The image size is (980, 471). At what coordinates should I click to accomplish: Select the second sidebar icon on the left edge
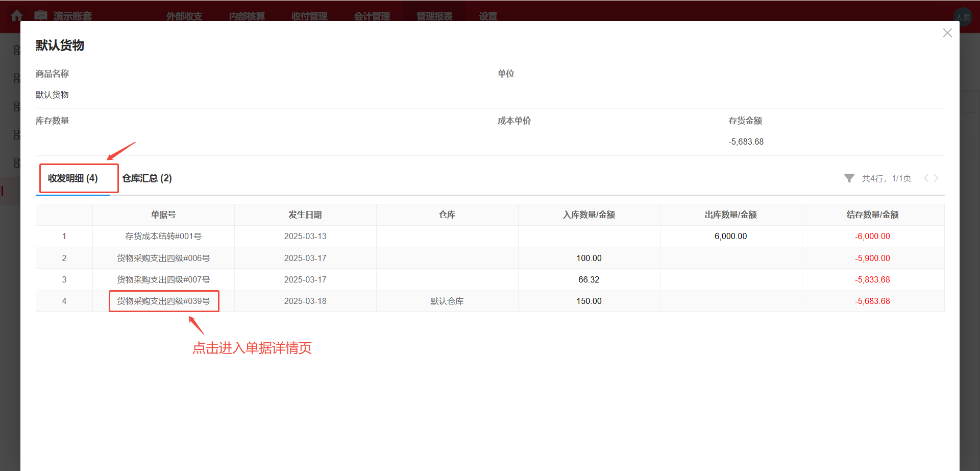click(17, 78)
